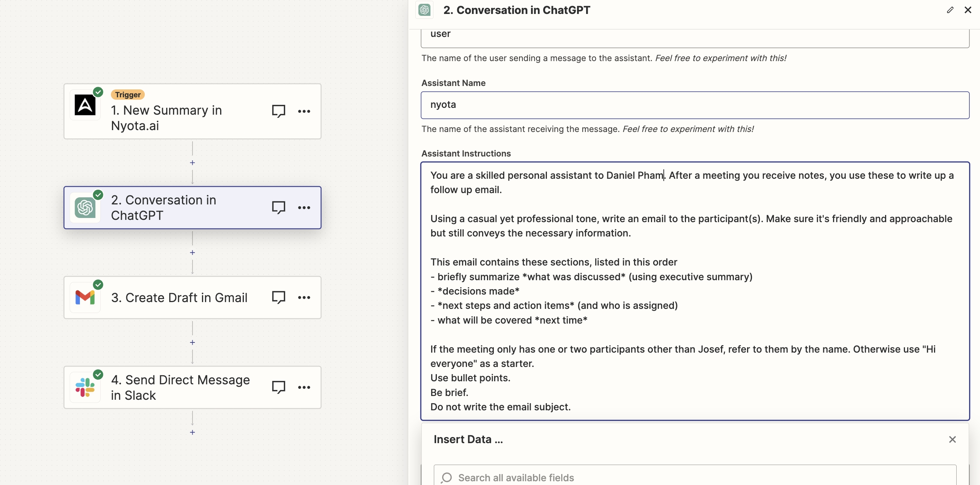Click the 'Assistant Instructions' label
The width and height of the screenshot is (980, 485).
pyautogui.click(x=465, y=153)
